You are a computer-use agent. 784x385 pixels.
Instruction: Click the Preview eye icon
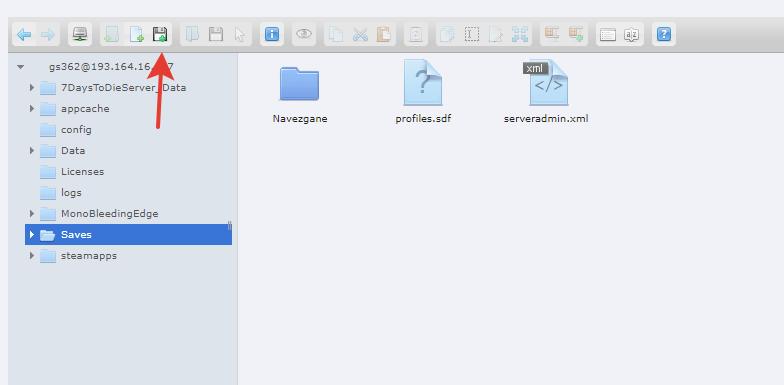[x=304, y=34]
